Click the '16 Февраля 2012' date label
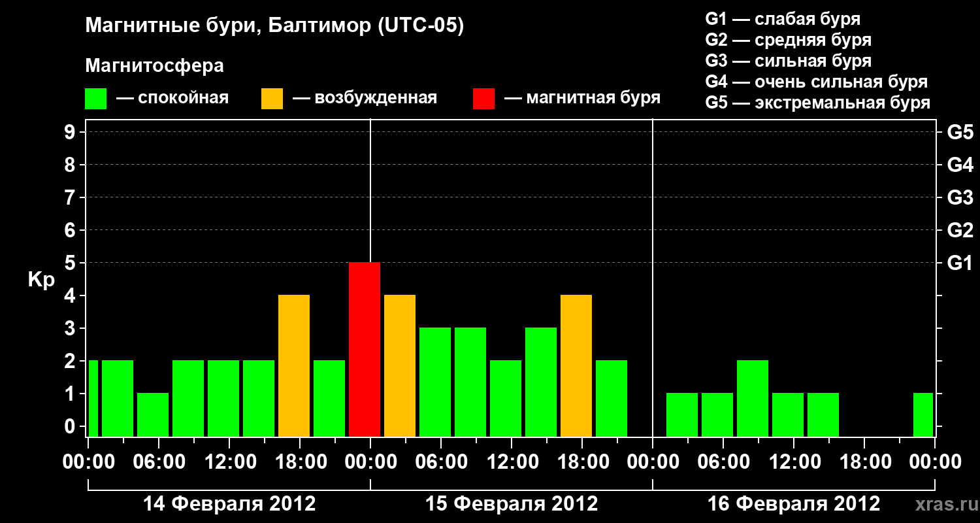This screenshot has height=523, width=980. (x=794, y=503)
